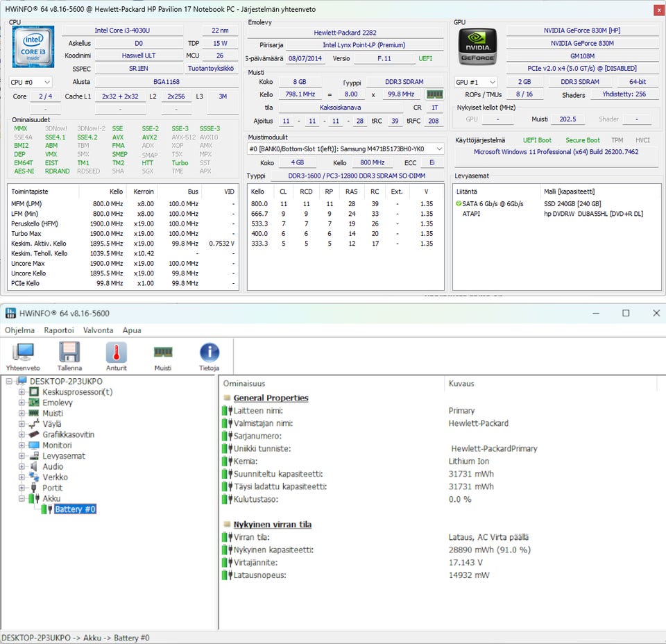The width and height of the screenshot is (666, 644).
Task: Open the Raportoi menu
Action: [x=59, y=330]
